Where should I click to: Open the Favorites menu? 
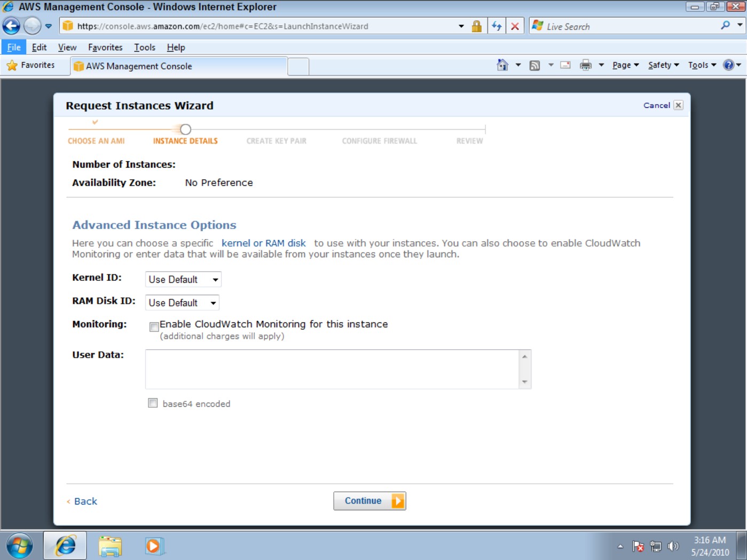[105, 48]
